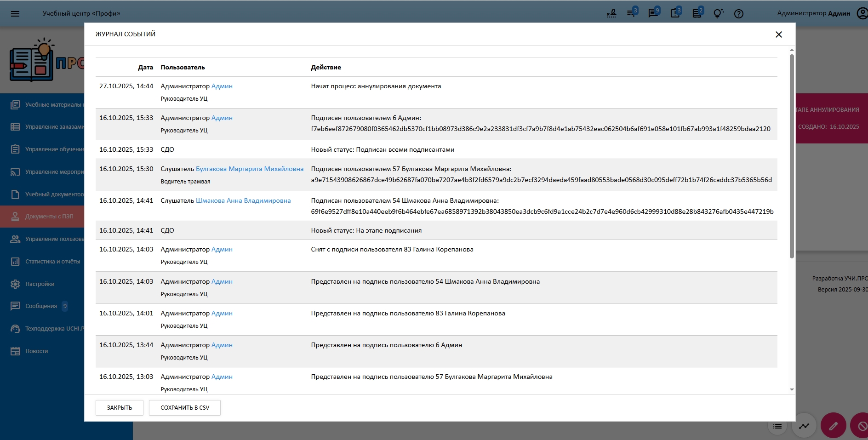
Task: Click the pencil edit floating button
Action: coord(833,426)
